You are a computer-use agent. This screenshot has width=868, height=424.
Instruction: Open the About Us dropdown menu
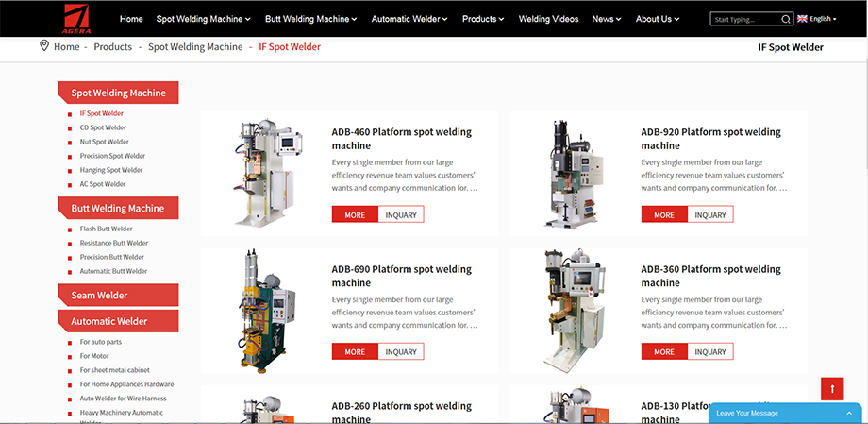657,19
